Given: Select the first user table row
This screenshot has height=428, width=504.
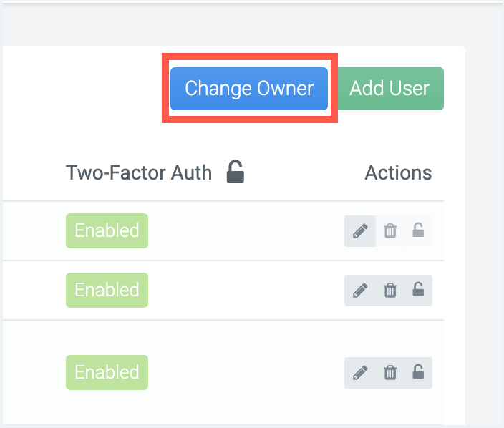Looking at the screenshot, I should (223, 231).
